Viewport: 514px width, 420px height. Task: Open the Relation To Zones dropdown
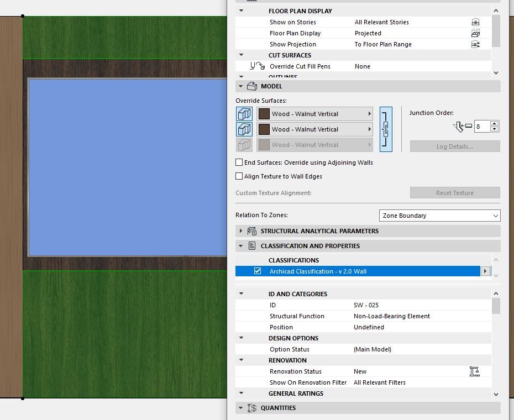point(439,216)
